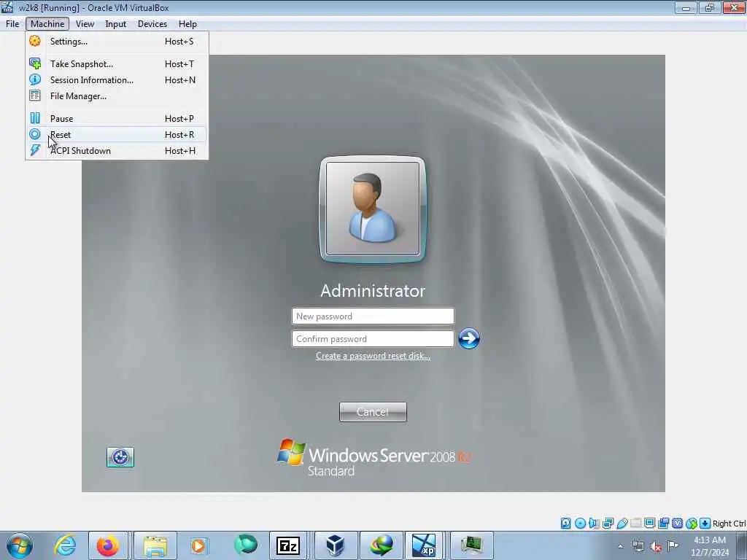The width and height of the screenshot is (747, 560).
Task: Click the audio status indicator
Action: coord(594,524)
